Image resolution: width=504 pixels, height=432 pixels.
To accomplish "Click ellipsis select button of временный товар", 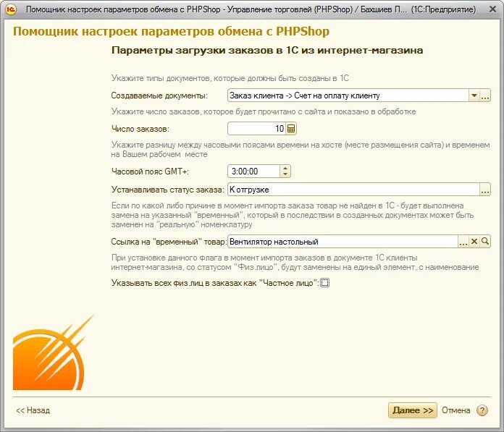I will [x=463, y=242].
